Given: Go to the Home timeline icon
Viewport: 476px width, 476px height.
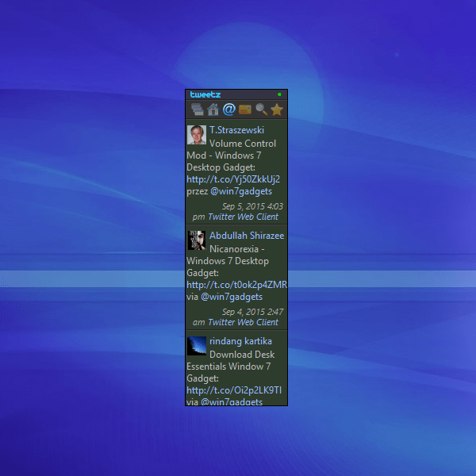Looking at the screenshot, I should click(x=213, y=109).
